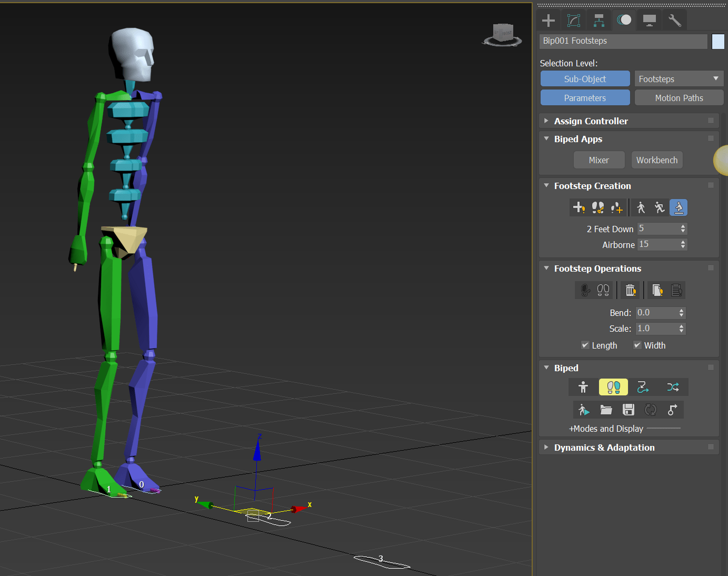The image size is (728, 576).
Task: Click the Delete Footsteps trash icon
Action: [x=630, y=290]
